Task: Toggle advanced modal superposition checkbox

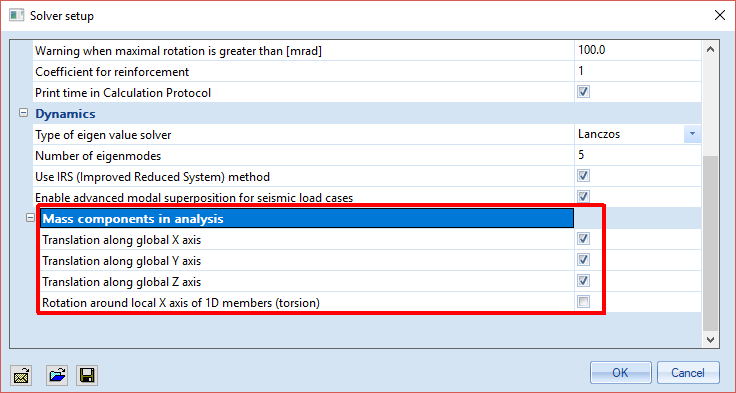Action: (583, 196)
